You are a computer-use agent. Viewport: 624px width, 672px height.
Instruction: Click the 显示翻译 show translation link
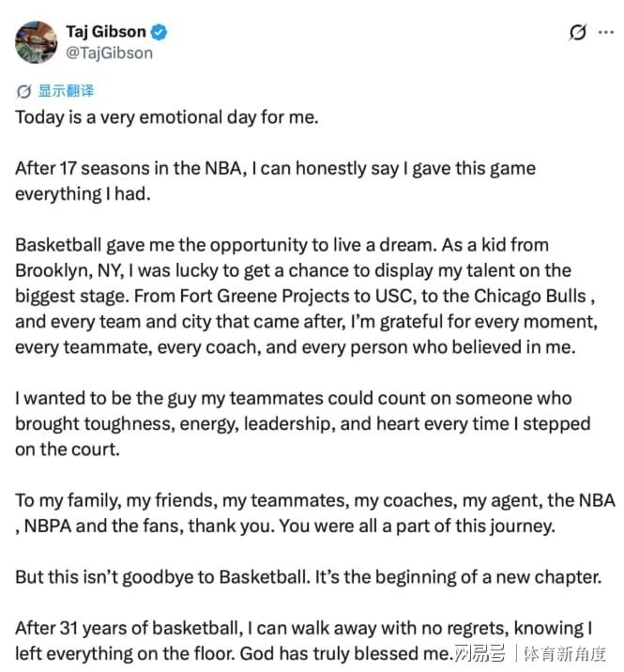click(x=66, y=91)
